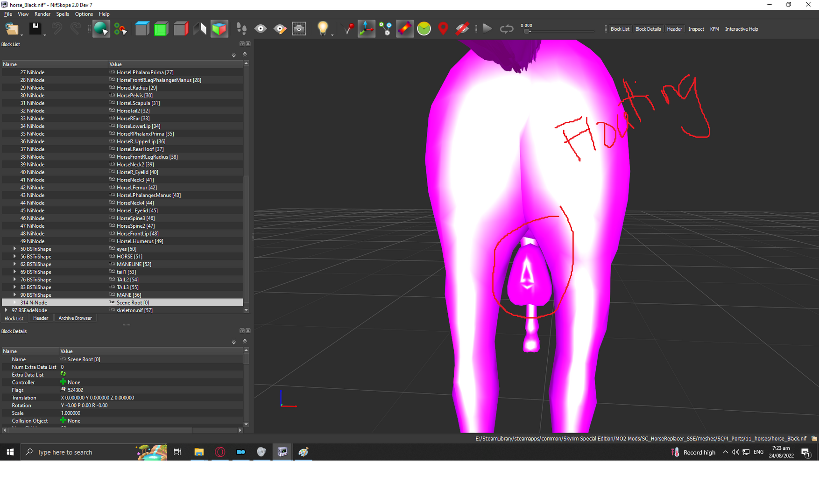Toggle Block List panel toolbar button
This screenshot has width=819, height=504.
point(620,29)
